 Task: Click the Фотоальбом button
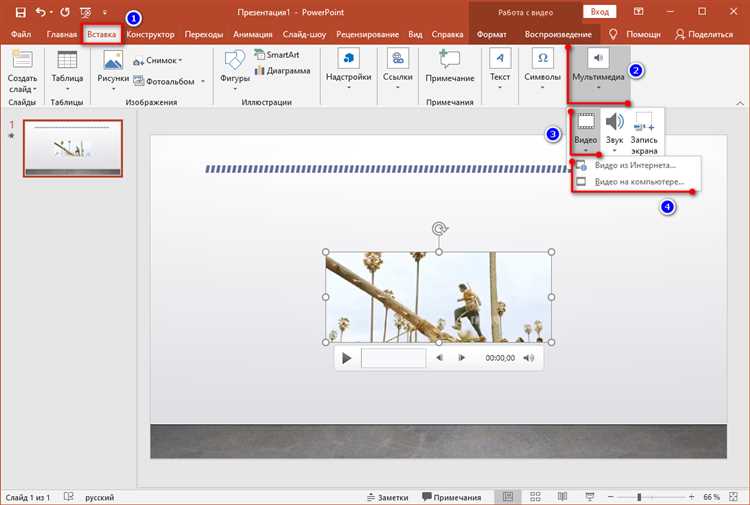[x=164, y=81]
